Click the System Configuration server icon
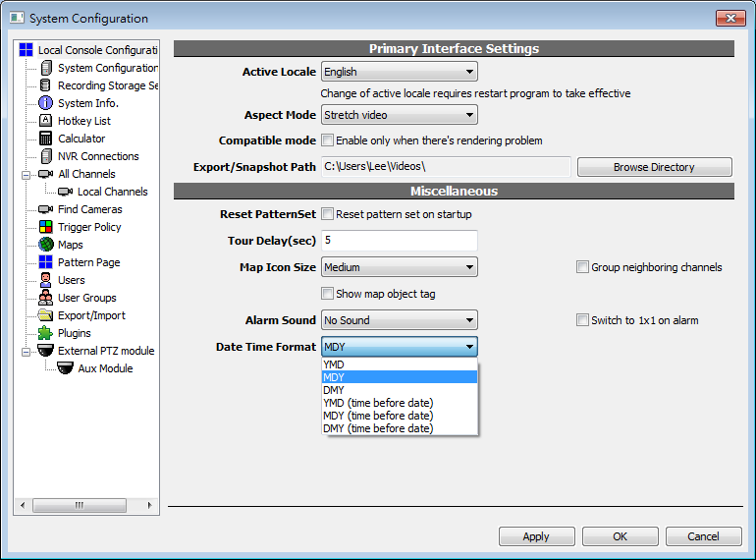Screen dimensions: 756x560 46,68
